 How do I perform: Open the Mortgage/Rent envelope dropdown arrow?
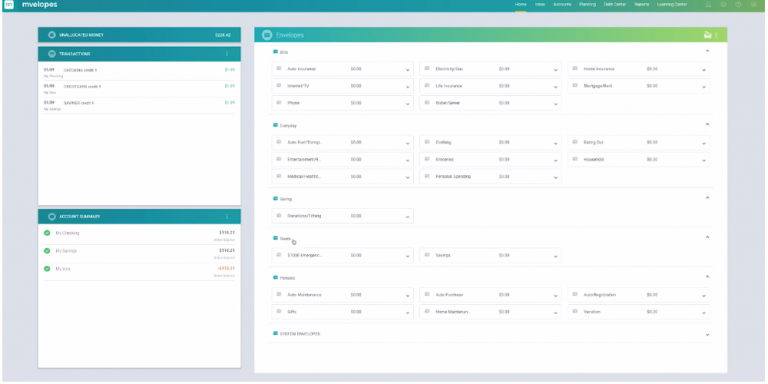point(704,87)
